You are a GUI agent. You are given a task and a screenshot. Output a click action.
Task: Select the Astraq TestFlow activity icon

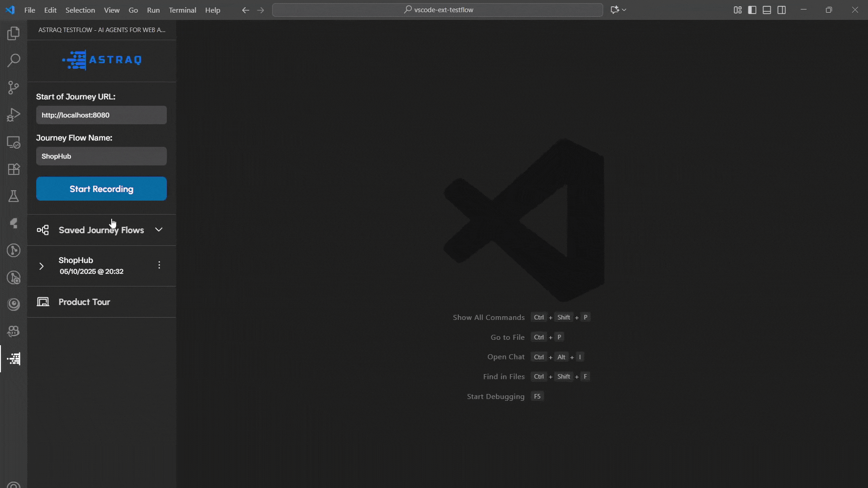pyautogui.click(x=14, y=359)
